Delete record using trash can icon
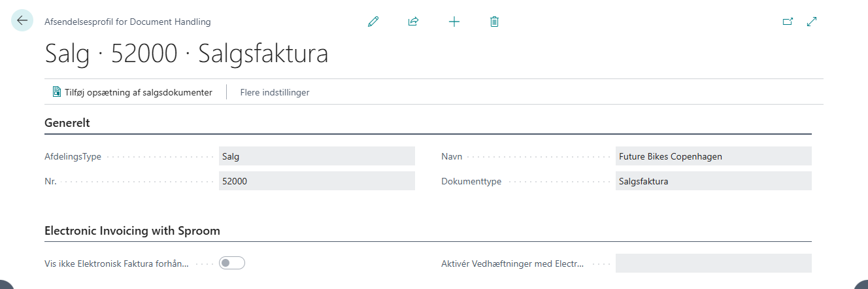The width and height of the screenshot is (868, 289). [494, 22]
